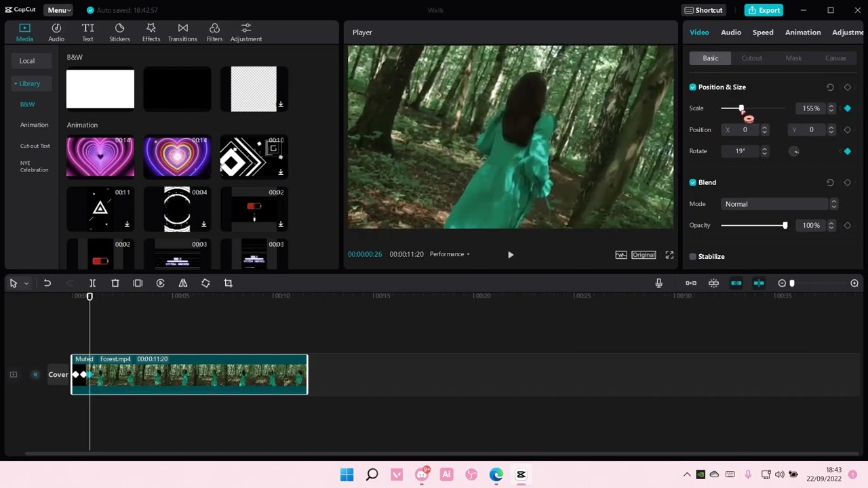Disable the Position & Size checkbox
The image size is (868, 488).
point(692,87)
